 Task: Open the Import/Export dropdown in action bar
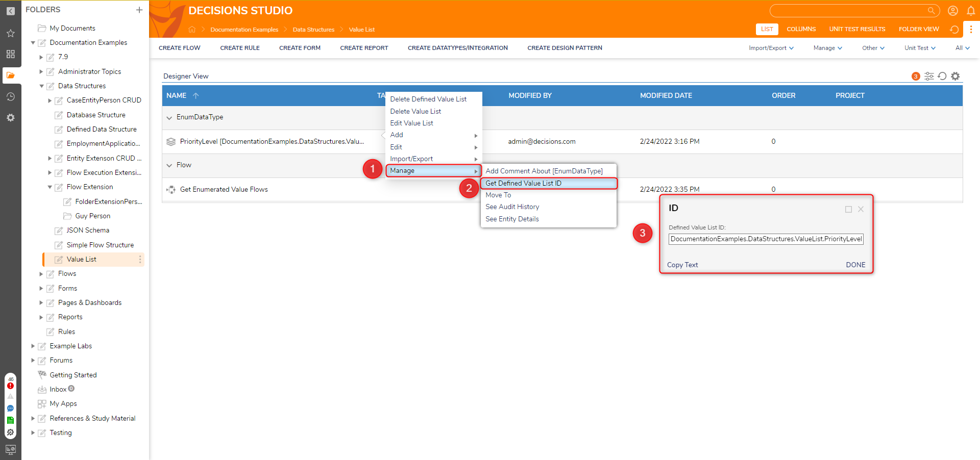[x=771, y=48]
